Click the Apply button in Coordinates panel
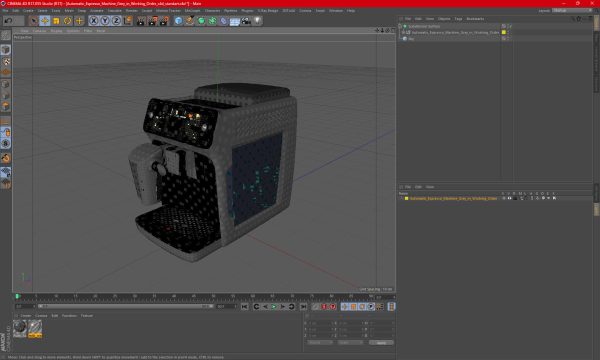The image size is (600, 360). click(381, 343)
